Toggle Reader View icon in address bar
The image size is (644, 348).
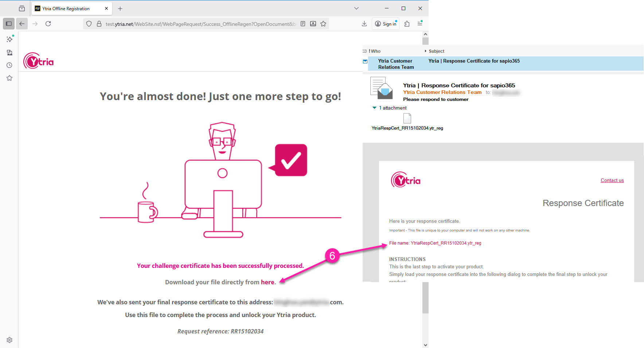(x=303, y=24)
